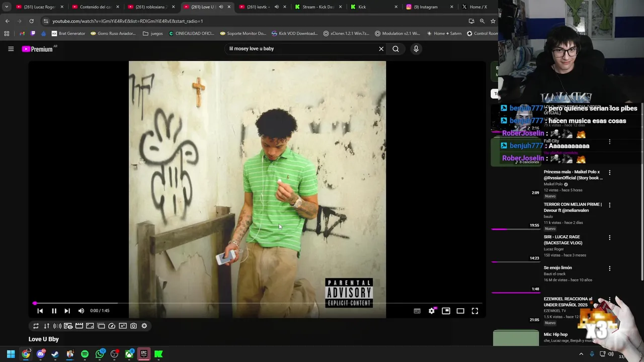The width and height of the screenshot is (644, 362).
Task: Go to YouTube Premium home logo
Action: tap(37, 49)
